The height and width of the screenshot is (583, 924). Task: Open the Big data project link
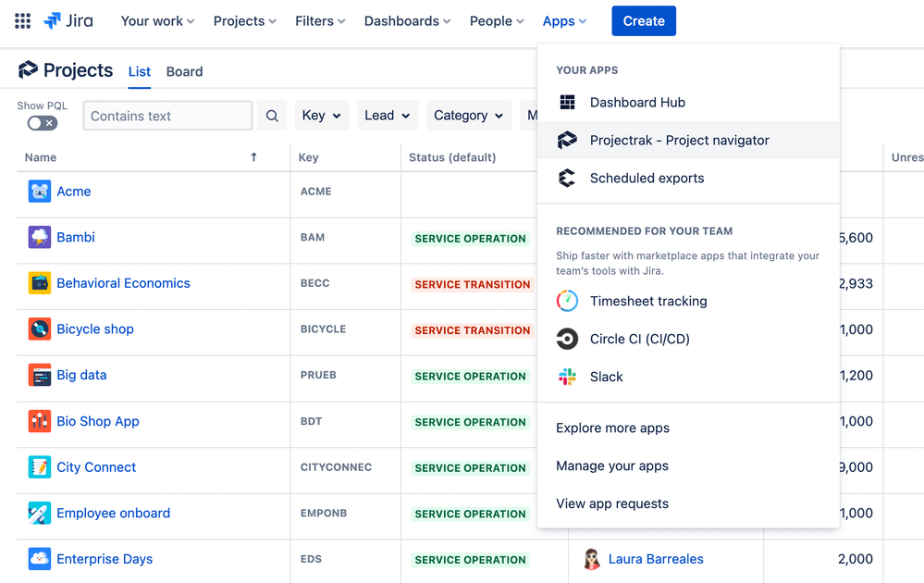(81, 375)
